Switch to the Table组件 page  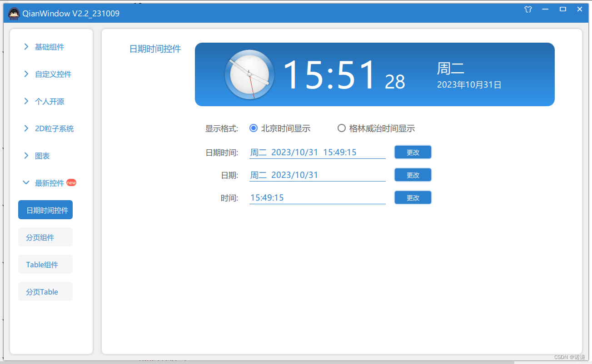pyautogui.click(x=45, y=264)
